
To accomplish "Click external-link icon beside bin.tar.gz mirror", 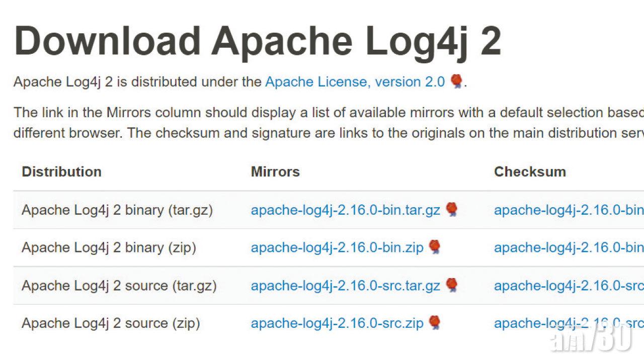I will [452, 209].
